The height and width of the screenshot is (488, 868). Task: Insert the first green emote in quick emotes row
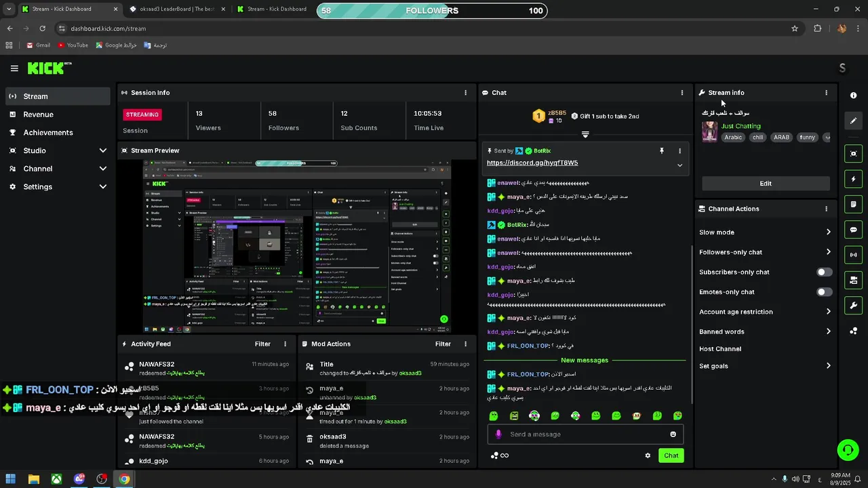point(494,415)
